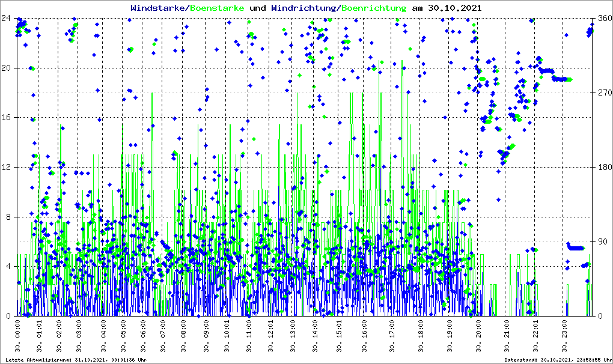
Task: Click the green 'Boenstarke' title label
Action: 217,8
